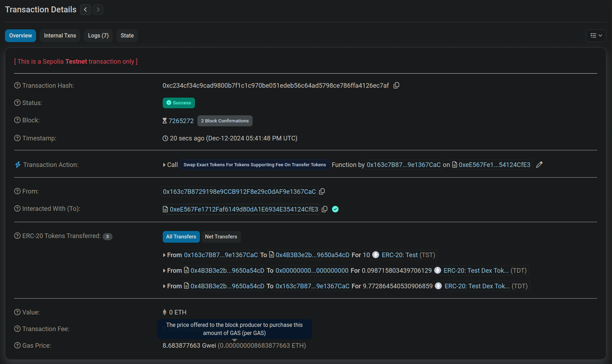The width and height of the screenshot is (612, 364).
Task: Expand the Call transaction action arrow
Action: pyautogui.click(x=164, y=165)
